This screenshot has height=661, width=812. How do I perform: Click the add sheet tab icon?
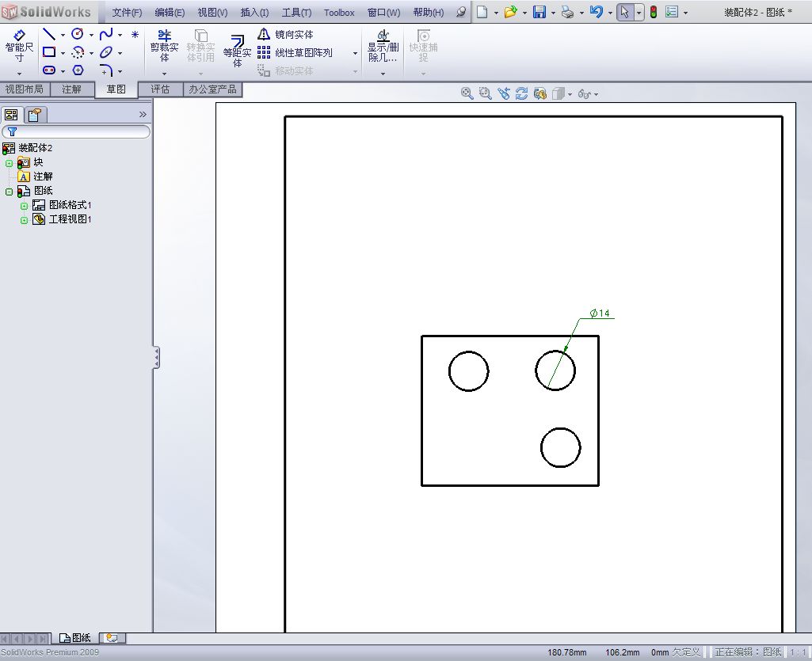click(112, 638)
